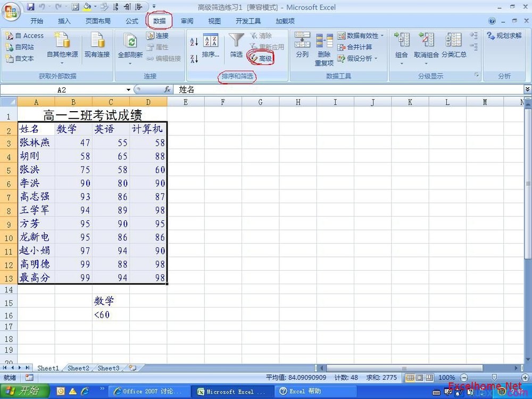Open Data Validation (数据有效性) dropdown arrow
The image size is (532, 399).
coord(382,36)
